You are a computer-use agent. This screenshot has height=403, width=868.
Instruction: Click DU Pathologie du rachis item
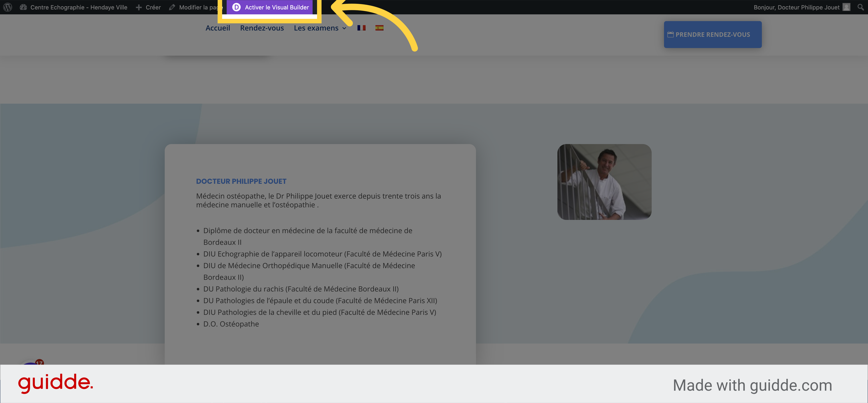(301, 289)
